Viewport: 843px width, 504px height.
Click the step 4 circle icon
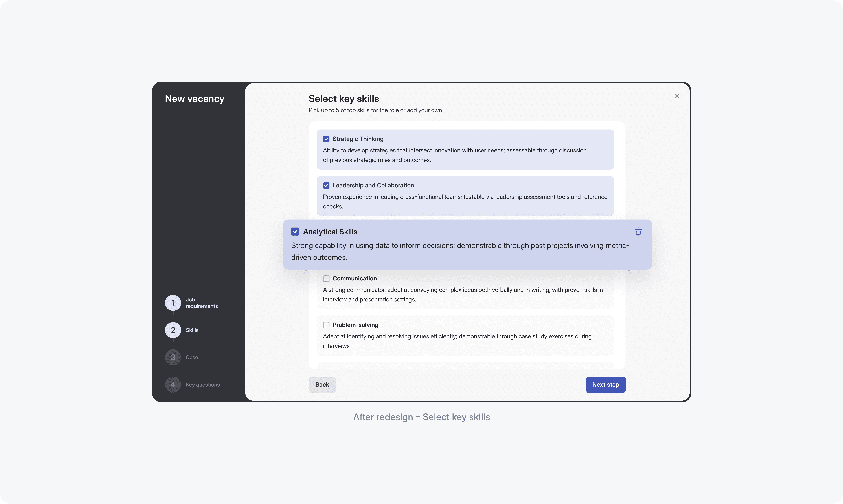[x=173, y=384]
